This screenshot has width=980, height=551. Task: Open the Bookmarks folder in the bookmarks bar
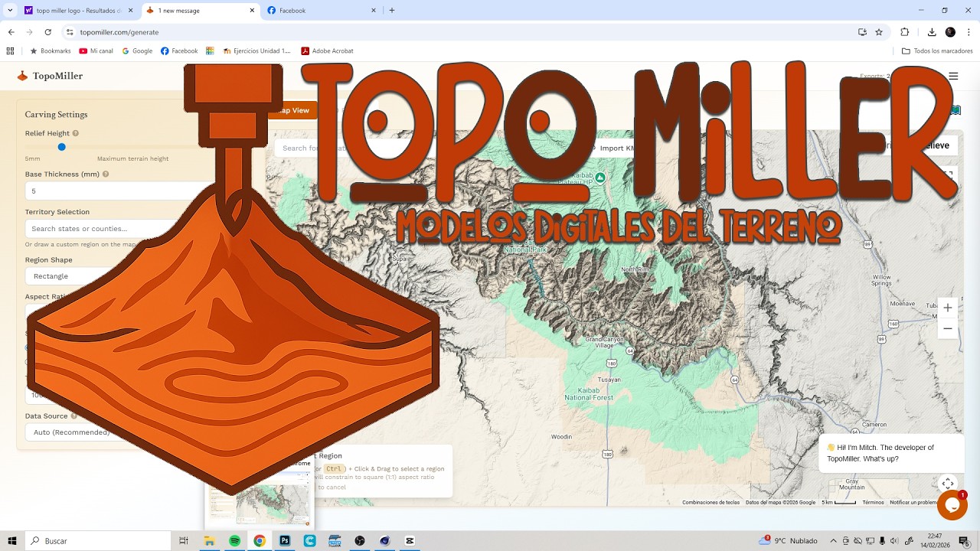(50, 51)
